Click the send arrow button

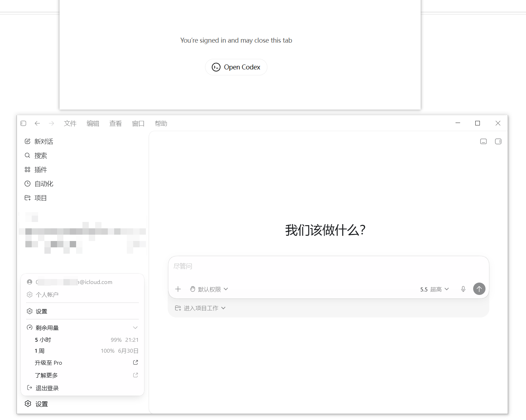pyautogui.click(x=479, y=289)
